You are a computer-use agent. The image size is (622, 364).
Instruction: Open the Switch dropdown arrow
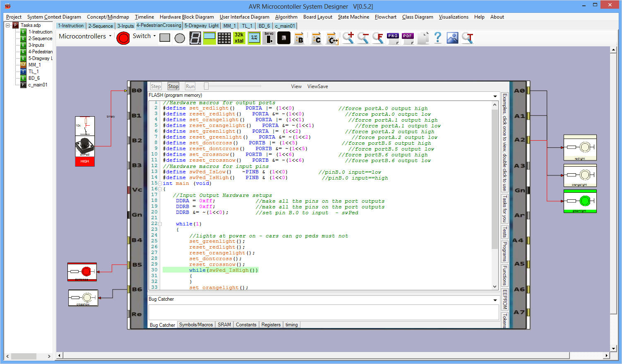pyautogui.click(x=155, y=36)
